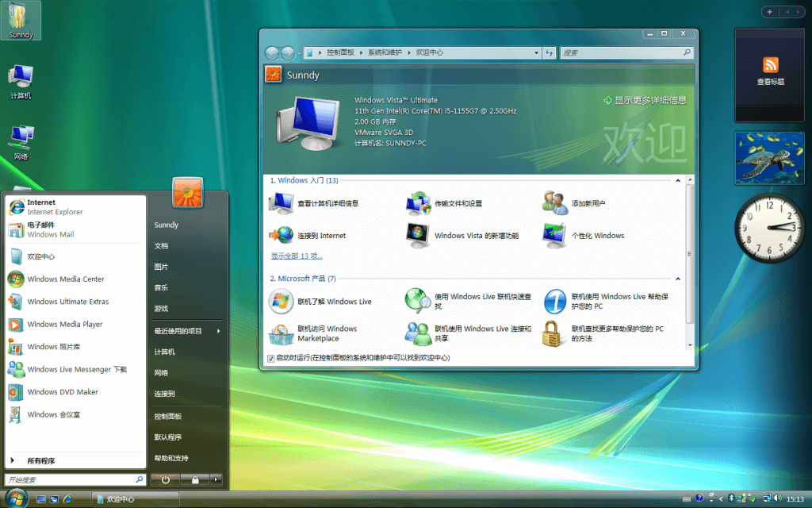Collapse the Microsoft 产品 section

[677, 279]
